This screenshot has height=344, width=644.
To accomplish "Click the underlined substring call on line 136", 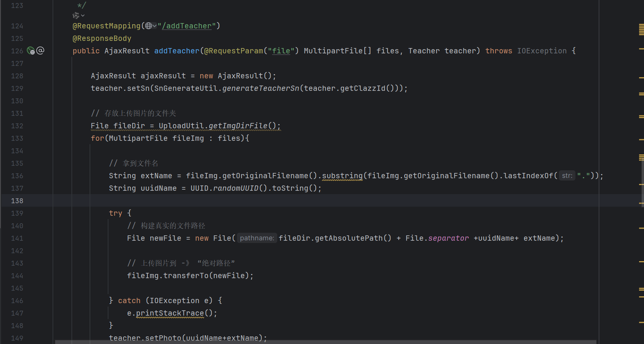I will point(342,176).
